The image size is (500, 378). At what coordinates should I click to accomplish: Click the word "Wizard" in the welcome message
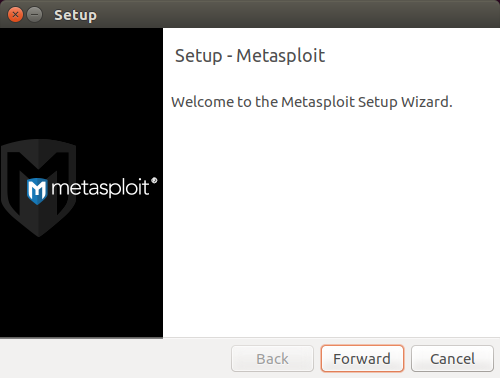coord(424,102)
